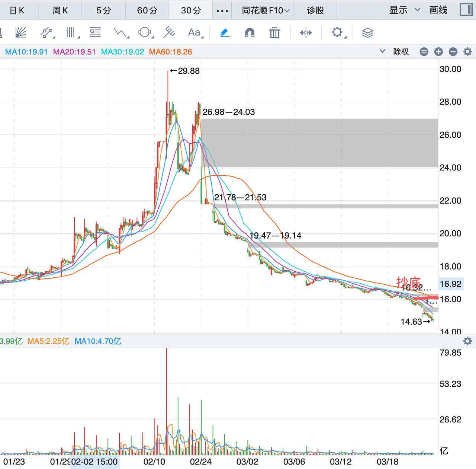Viewport: 476px width, 469px height.
Task: Delete drawings with the trash icon
Action: (x=274, y=33)
